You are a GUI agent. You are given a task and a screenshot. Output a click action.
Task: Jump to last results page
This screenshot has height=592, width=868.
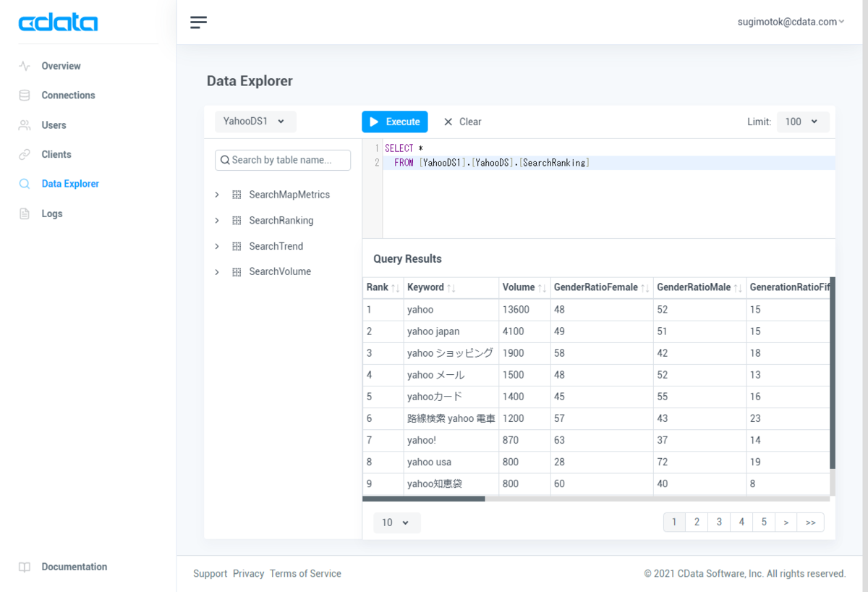(x=810, y=522)
